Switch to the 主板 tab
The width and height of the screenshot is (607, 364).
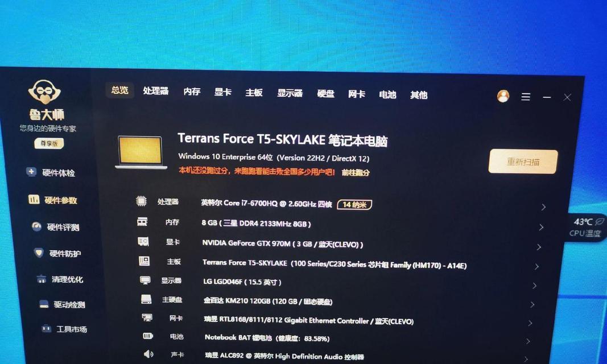coord(254,93)
